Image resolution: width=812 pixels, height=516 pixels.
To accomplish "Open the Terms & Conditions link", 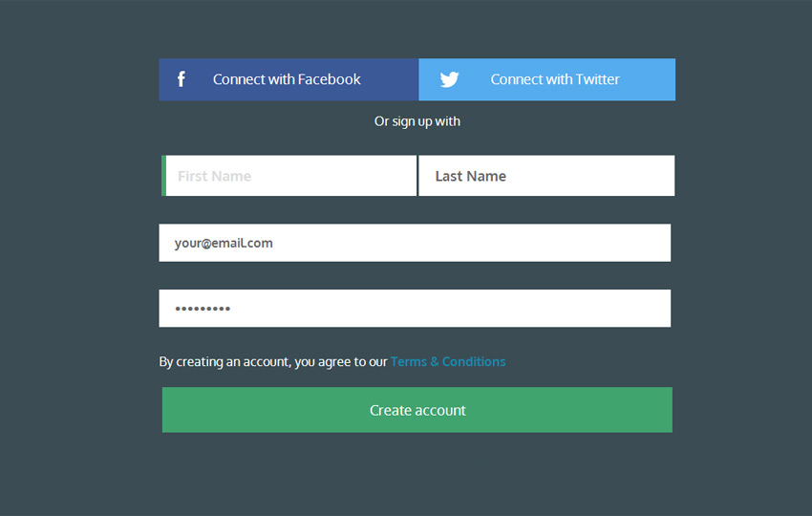I will tap(448, 361).
